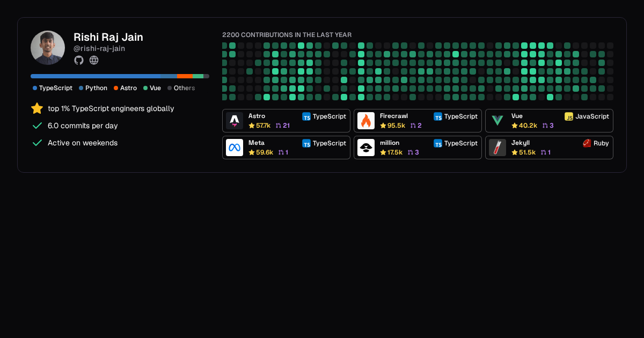Click the TypeScript language legend label
Viewport: 644px width, 338px height.
(x=56, y=88)
